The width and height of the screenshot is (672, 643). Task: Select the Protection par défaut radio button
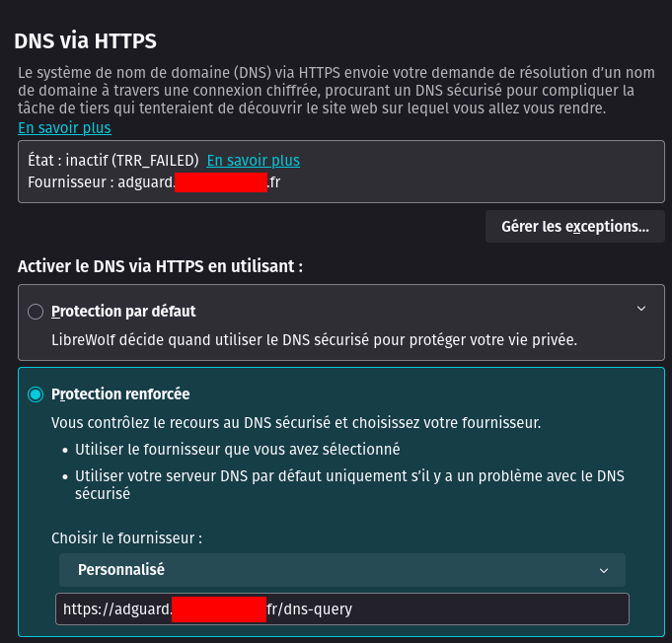point(36,312)
